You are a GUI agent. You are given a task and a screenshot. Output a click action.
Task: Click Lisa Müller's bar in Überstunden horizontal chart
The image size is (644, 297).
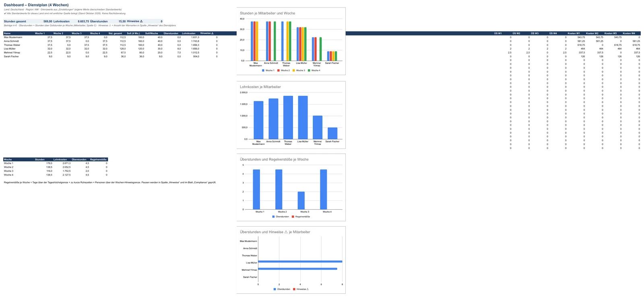(x=300, y=262)
